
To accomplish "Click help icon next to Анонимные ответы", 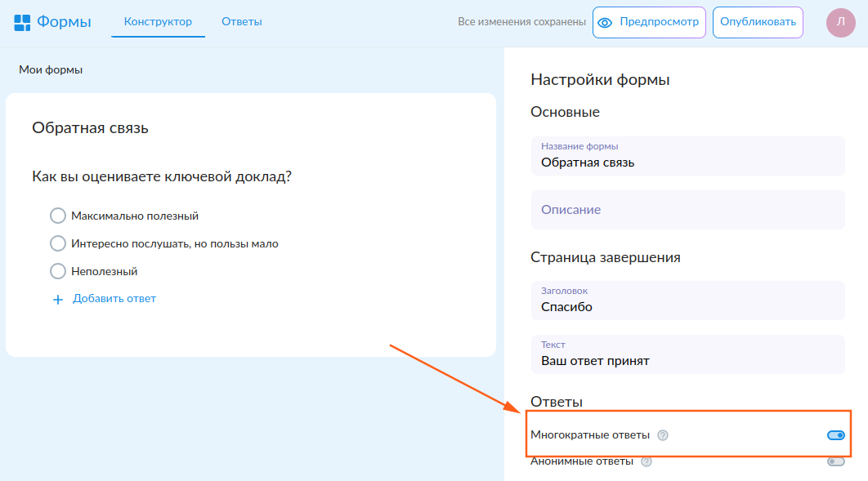I will [x=646, y=461].
